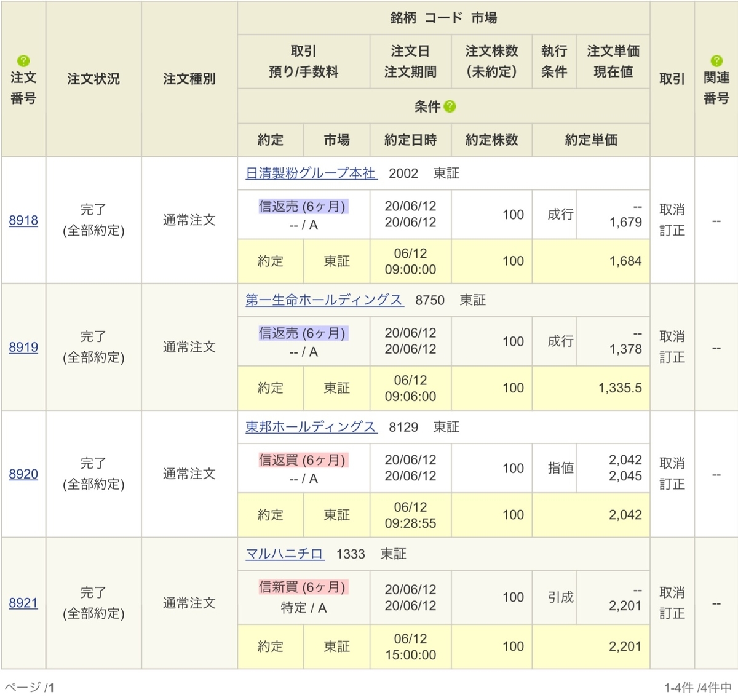This screenshot has width=738, height=700.
Task: Click 取消 for order 8920
Action: pyautogui.click(x=672, y=463)
